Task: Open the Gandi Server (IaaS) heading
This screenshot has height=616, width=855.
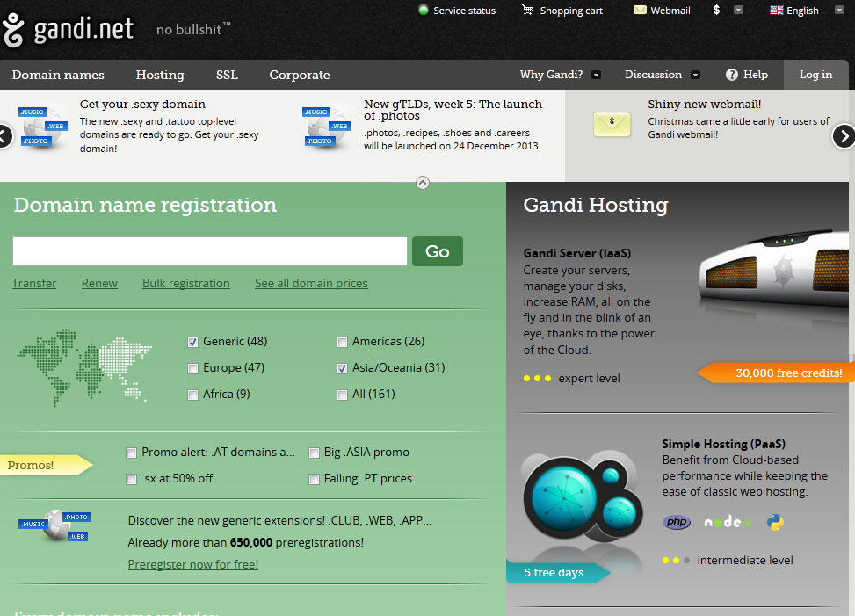Action: (x=577, y=253)
